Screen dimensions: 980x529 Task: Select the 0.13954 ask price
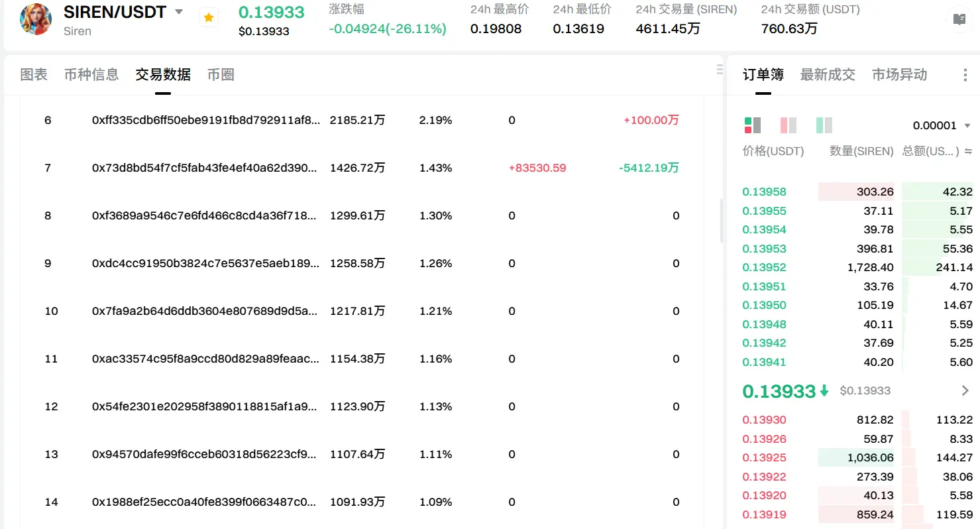pyautogui.click(x=764, y=229)
